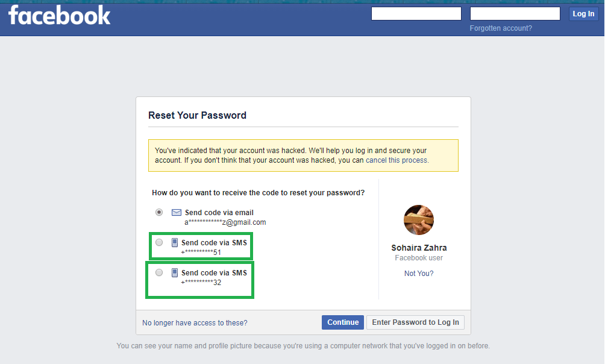The width and height of the screenshot is (605, 364).
Task: Click the password input field in header
Action: click(x=515, y=13)
